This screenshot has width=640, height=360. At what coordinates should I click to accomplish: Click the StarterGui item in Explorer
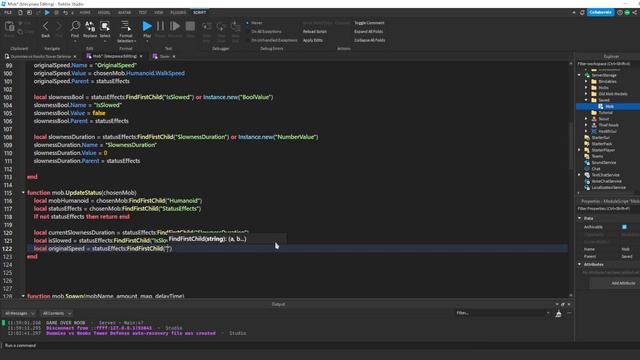[x=600, y=138]
